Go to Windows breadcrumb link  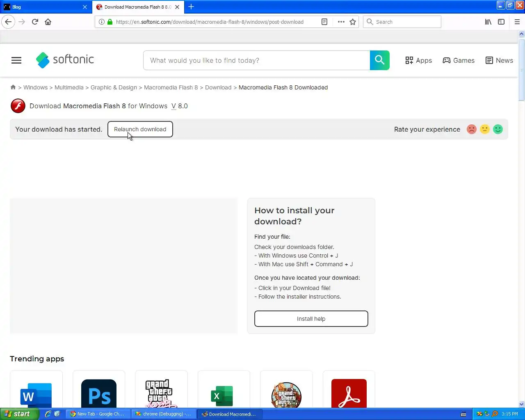(x=35, y=87)
